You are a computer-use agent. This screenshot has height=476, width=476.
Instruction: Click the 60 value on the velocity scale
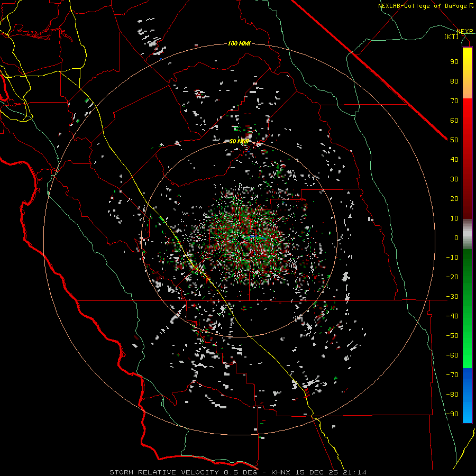[454, 120]
